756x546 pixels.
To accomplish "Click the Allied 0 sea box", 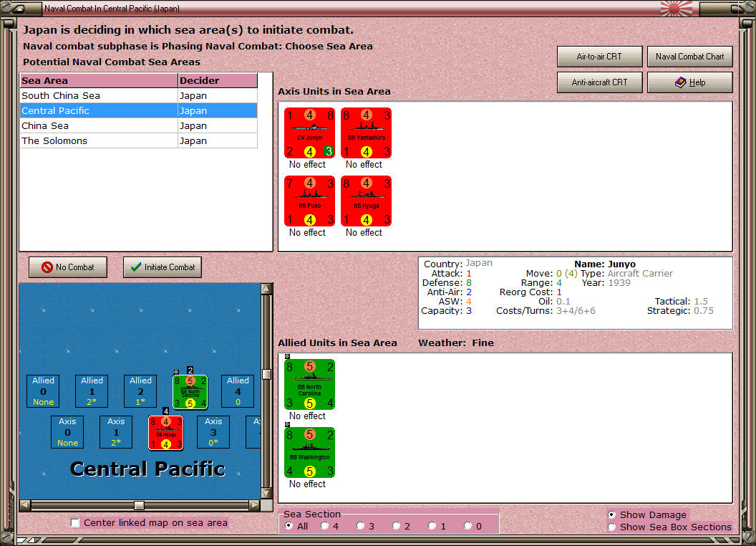I will click(x=44, y=391).
